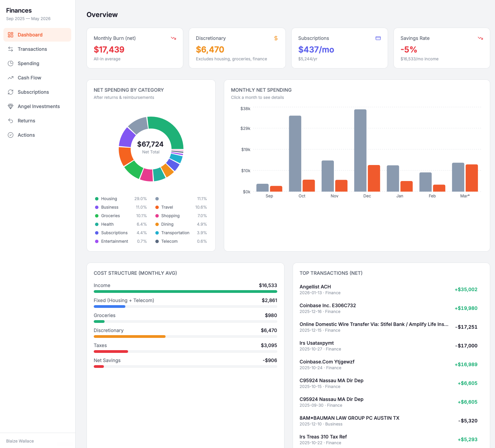This screenshot has width=495, height=448.
Task: Click the Entertainment legend entry
Action: click(121, 241)
